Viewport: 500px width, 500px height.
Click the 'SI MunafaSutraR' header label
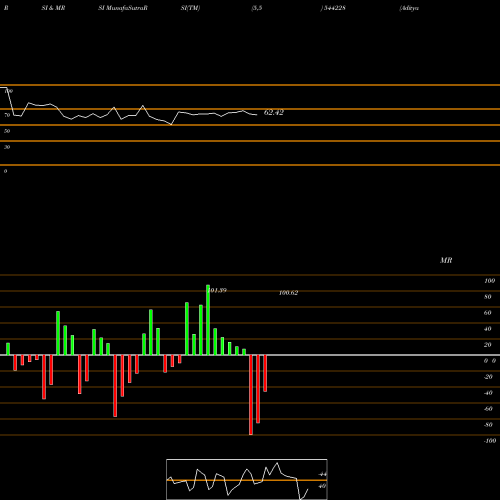123,8
